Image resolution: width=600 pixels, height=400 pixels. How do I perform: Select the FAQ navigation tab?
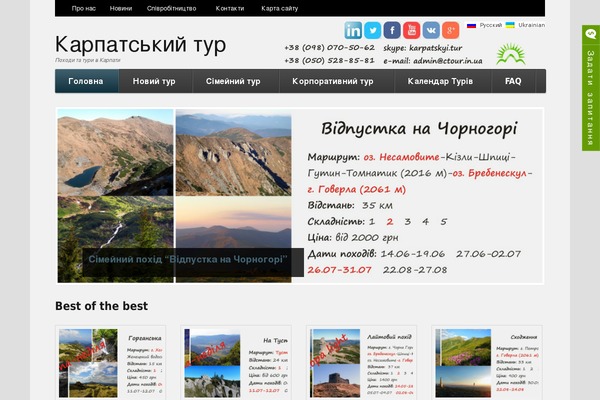(513, 81)
